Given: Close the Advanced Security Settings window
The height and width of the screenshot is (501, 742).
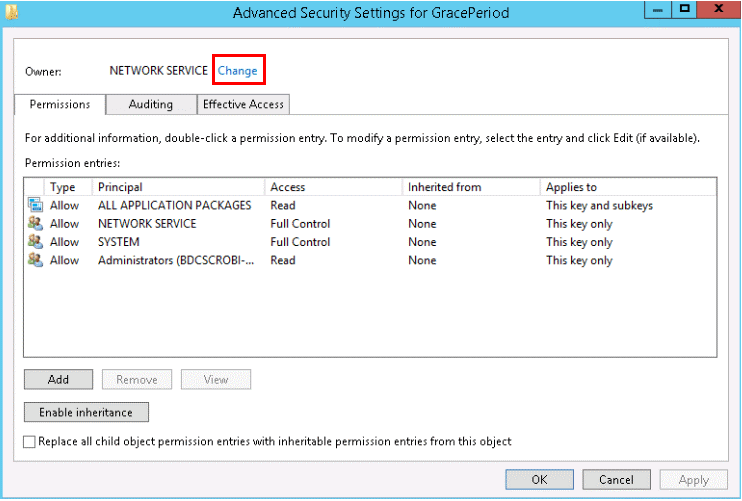Looking at the screenshot, I should (718, 9).
